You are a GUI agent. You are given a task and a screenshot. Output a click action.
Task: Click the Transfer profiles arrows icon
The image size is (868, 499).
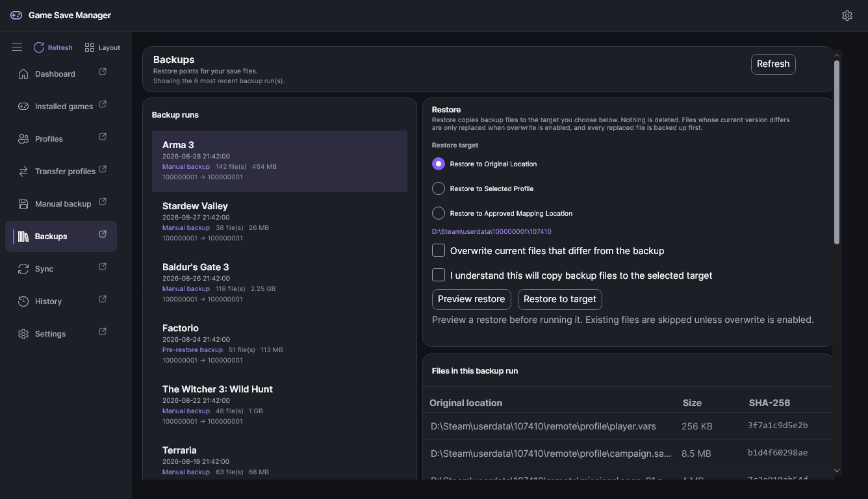[23, 171]
